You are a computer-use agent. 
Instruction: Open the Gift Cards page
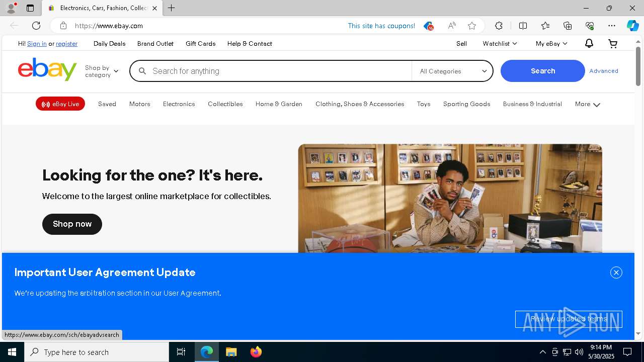(x=200, y=44)
